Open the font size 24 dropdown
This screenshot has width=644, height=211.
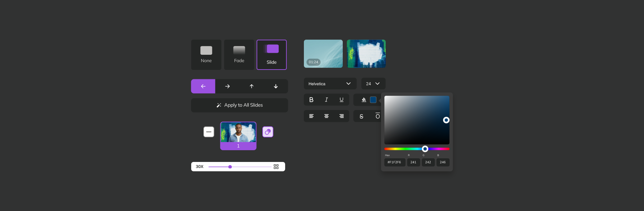coord(373,84)
